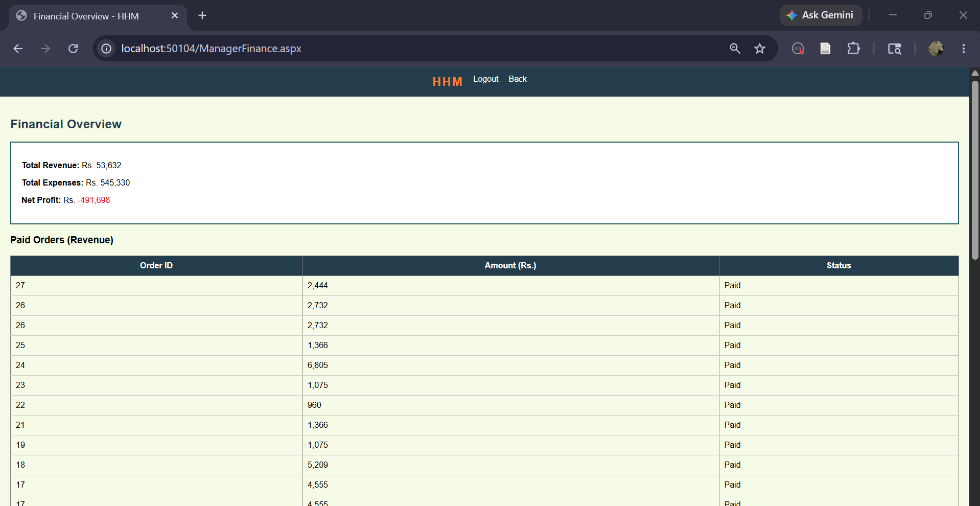The width and height of the screenshot is (980, 506).
Task: Click Paid status in order 27 row
Action: pos(839,286)
